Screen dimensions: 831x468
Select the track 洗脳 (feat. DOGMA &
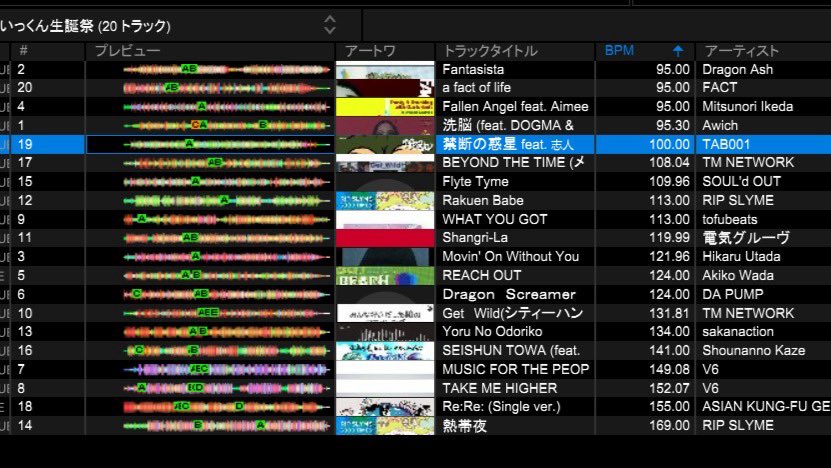click(508, 126)
